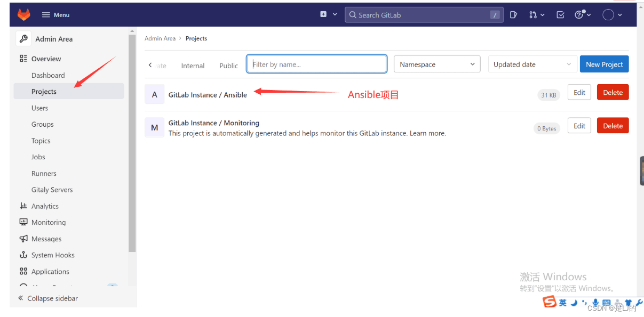Click the Analytics chart icon
644x317 pixels.
[x=23, y=206]
